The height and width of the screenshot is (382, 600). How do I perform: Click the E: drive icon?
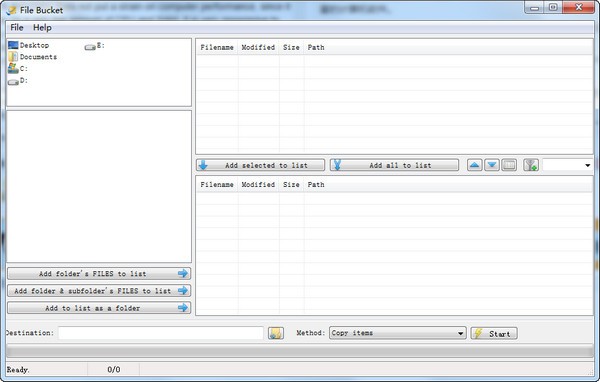90,47
